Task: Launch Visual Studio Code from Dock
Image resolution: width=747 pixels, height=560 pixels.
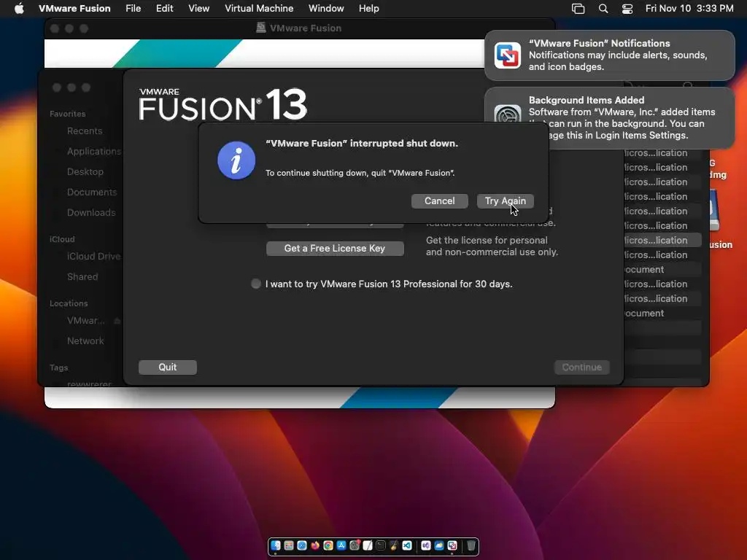Action: pos(407,545)
